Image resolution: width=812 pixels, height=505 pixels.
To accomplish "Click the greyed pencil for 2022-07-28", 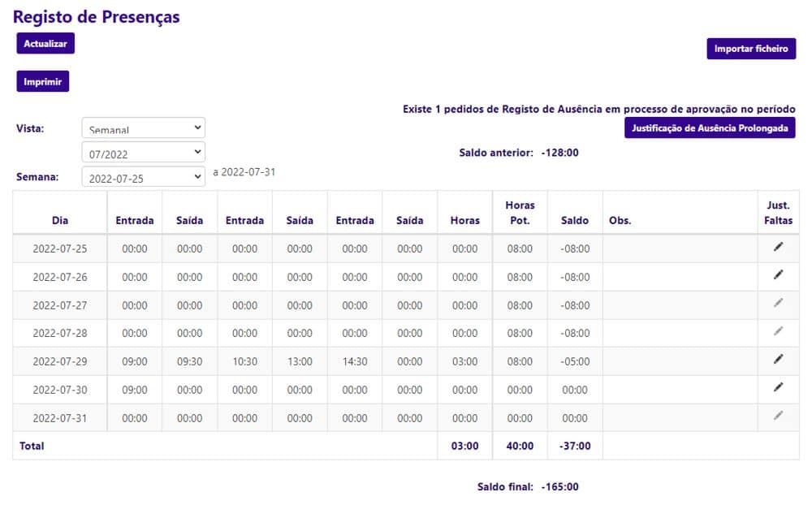I will [778, 331].
